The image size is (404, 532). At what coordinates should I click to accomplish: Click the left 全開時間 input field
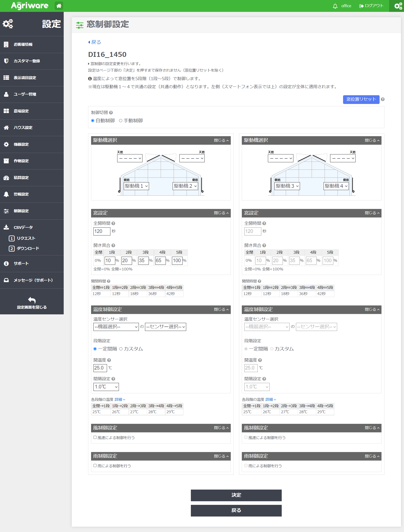pos(102,231)
